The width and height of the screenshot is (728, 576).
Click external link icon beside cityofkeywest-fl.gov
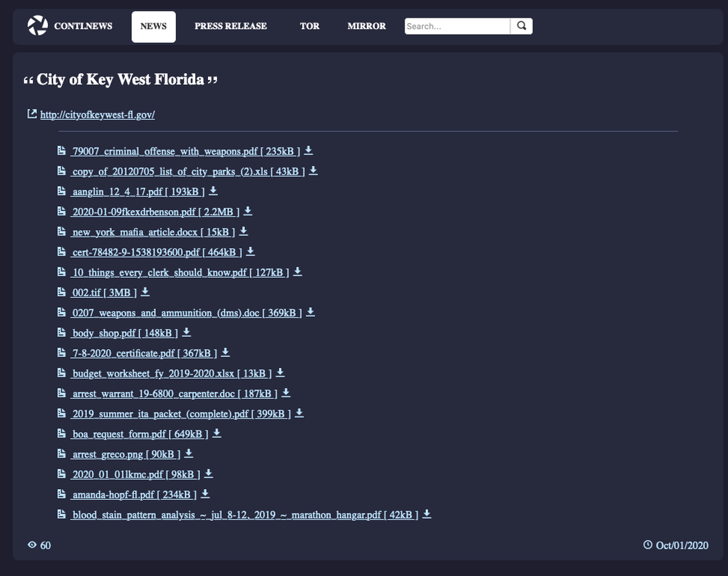click(x=32, y=114)
